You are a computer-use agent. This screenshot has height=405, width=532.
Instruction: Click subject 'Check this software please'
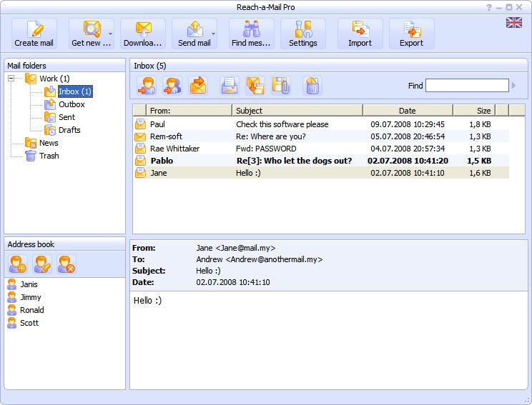tap(282, 124)
